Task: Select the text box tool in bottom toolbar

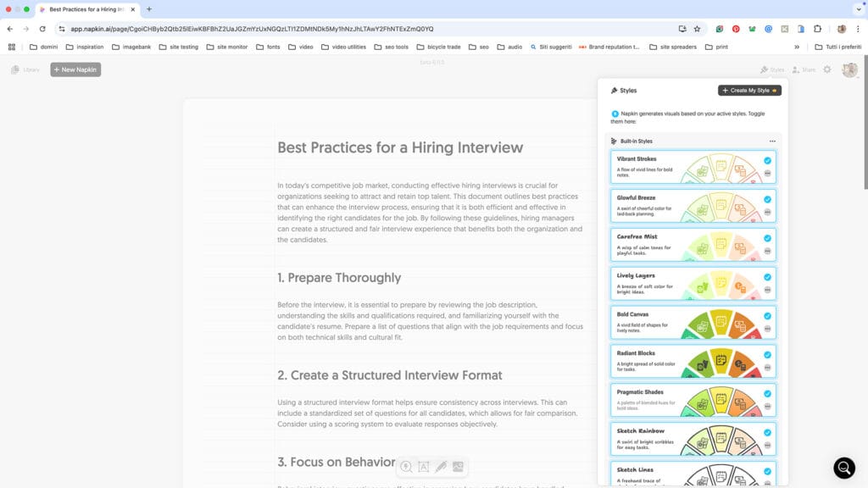Action: tap(424, 467)
